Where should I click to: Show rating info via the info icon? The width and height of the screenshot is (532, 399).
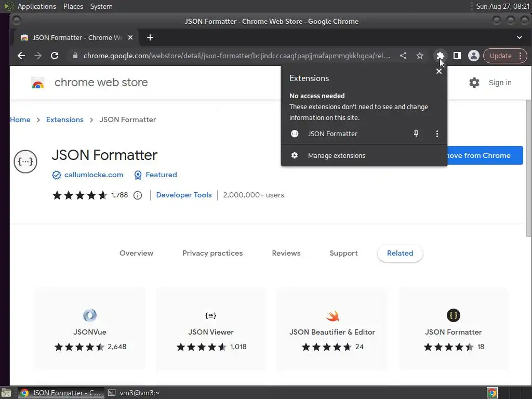137,195
